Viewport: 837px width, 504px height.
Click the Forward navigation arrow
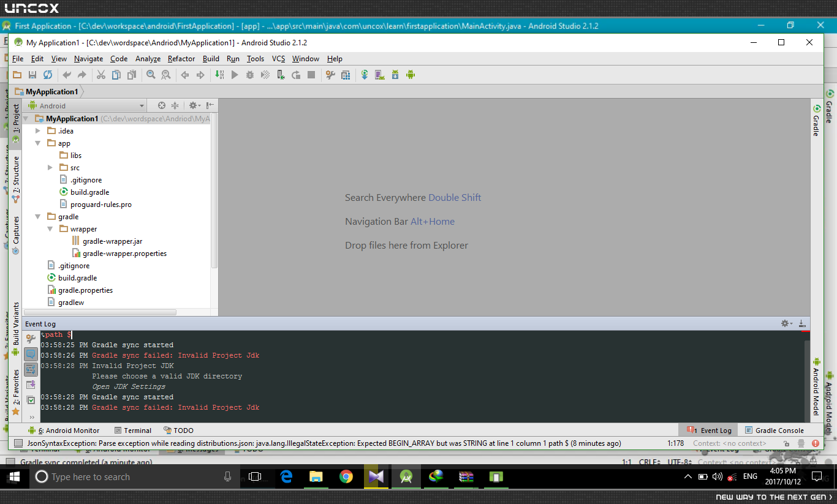[x=200, y=75]
